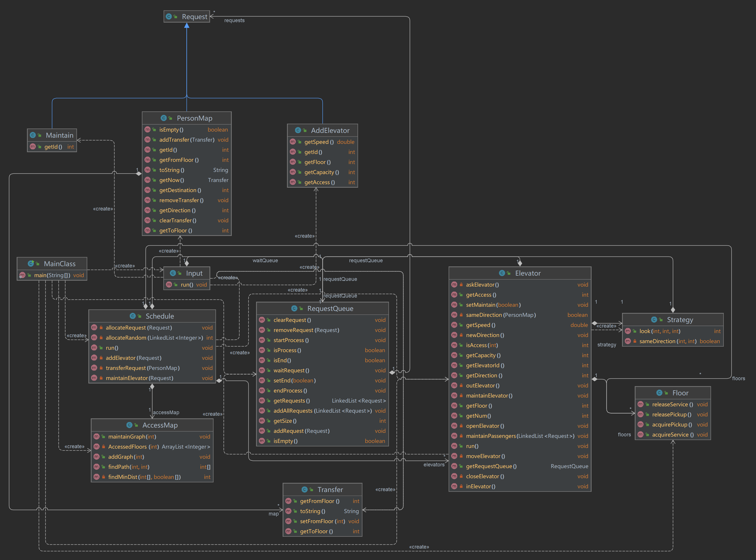Click the runnable MainClass class icon
This screenshot has height=560, width=756.
pyautogui.click(x=31, y=263)
